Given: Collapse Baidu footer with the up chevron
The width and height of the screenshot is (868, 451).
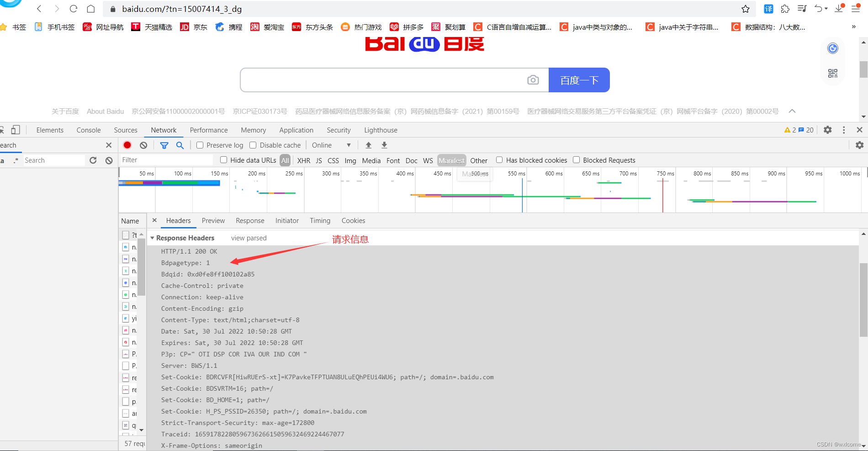Looking at the screenshot, I should [792, 111].
